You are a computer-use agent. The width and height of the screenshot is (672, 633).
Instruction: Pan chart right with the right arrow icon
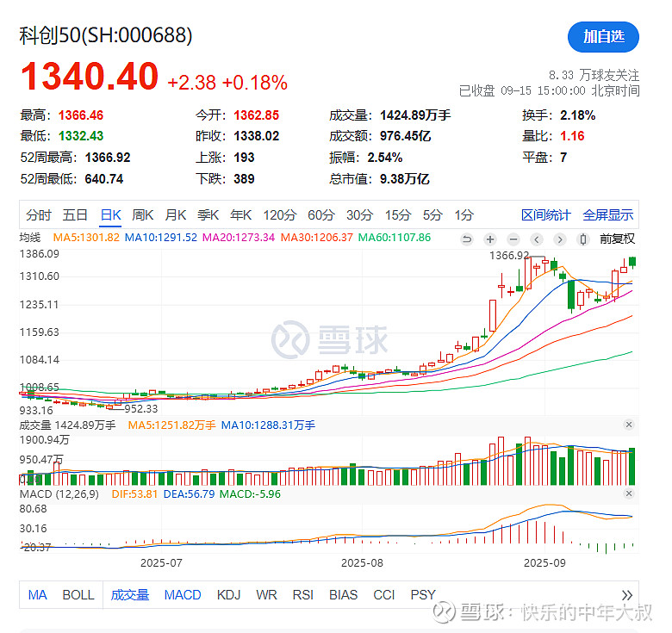(x=559, y=239)
